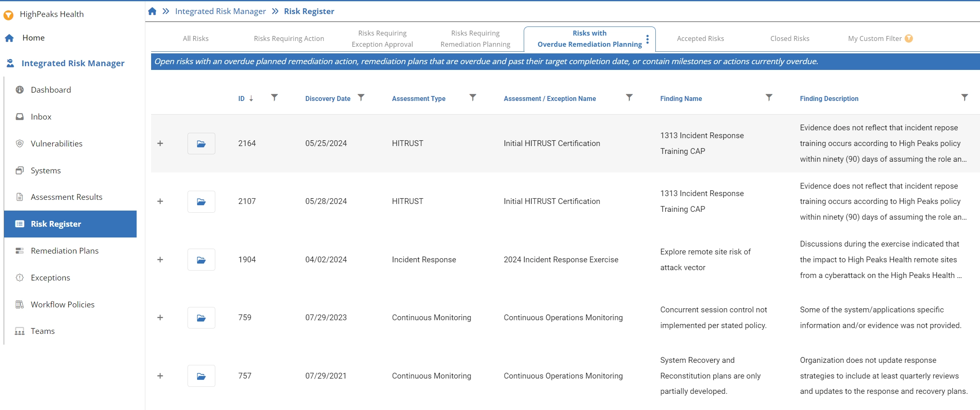980x410 pixels.
Task: Switch to the Closed Risks tab
Action: pos(790,38)
